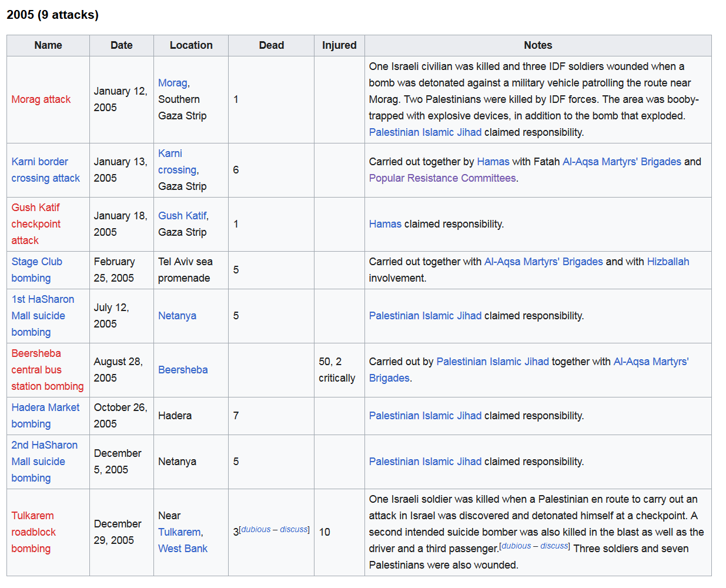Select the December 5, 2005 date cell

click(x=122, y=462)
